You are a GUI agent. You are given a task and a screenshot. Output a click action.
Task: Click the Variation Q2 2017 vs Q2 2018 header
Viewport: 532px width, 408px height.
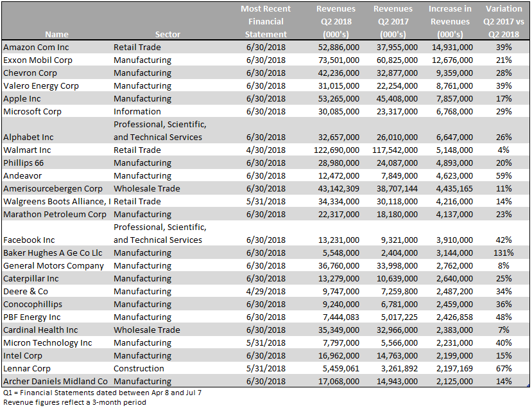[504, 21]
